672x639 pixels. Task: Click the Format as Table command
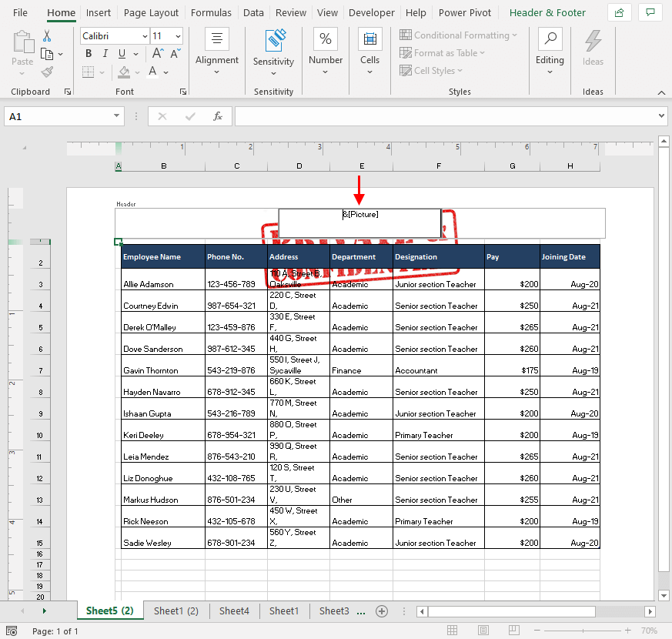[x=442, y=53]
